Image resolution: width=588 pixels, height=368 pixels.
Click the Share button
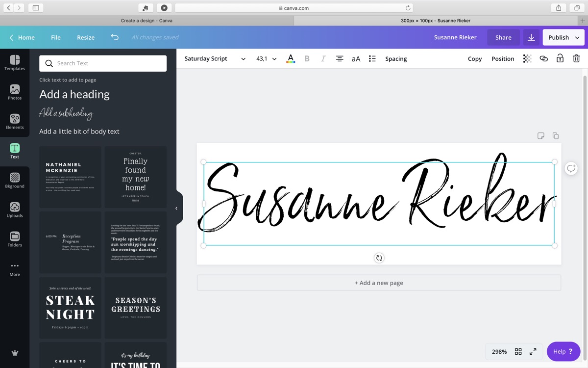(x=503, y=37)
